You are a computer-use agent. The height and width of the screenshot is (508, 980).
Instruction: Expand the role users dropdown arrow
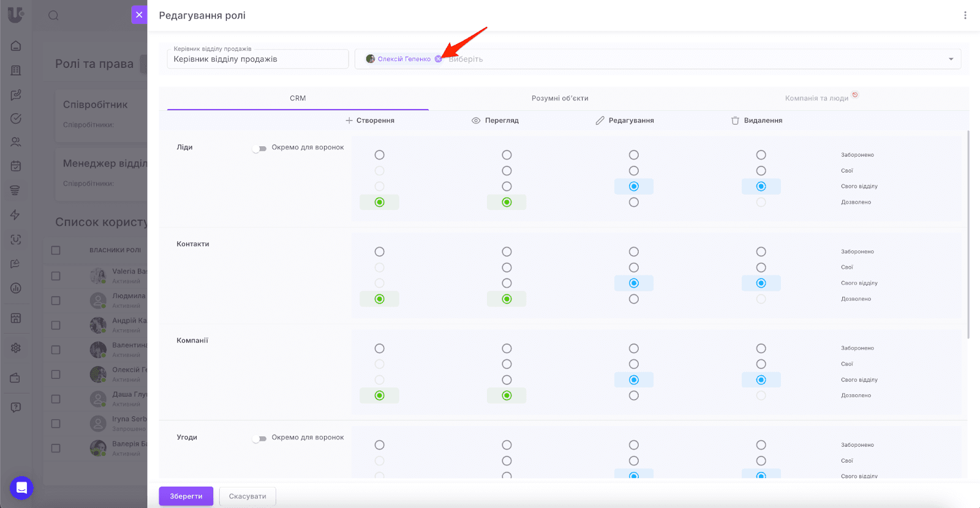[x=951, y=59]
